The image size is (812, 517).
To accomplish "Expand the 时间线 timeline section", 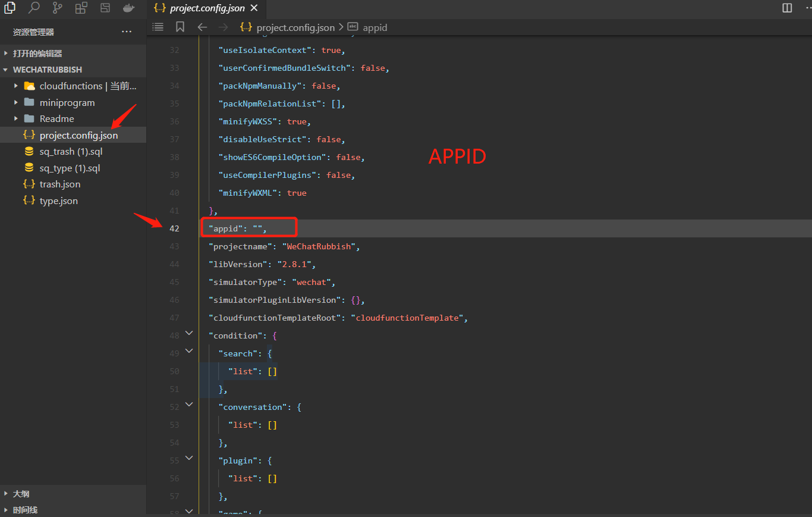I will (x=25, y=510).
